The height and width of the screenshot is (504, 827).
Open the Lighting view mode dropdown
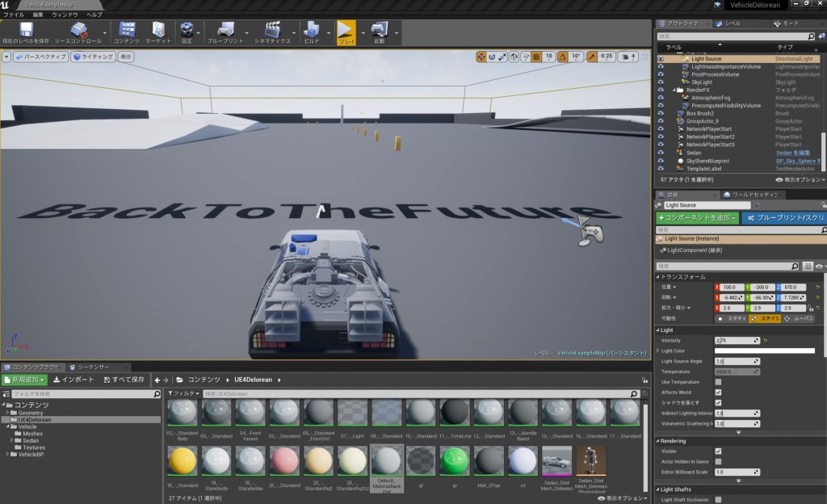tap(93, 57)
